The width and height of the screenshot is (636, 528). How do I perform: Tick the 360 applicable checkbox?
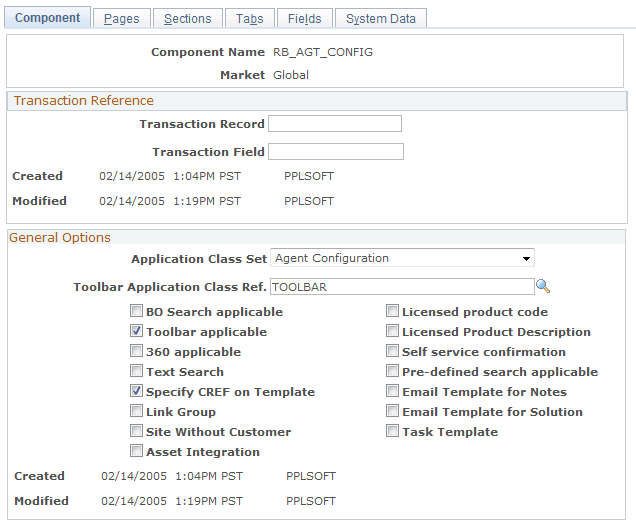[136, 351]
